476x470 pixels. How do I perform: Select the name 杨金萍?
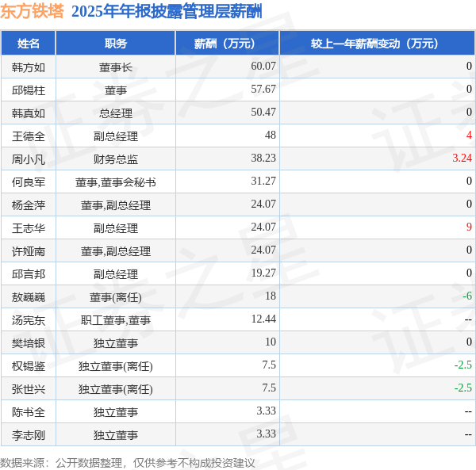point(29,205)
